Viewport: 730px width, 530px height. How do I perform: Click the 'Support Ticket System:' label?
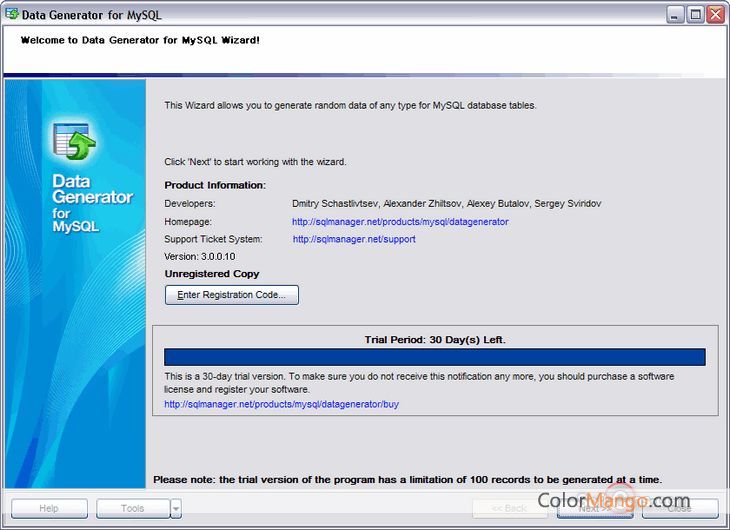point(213,239)
